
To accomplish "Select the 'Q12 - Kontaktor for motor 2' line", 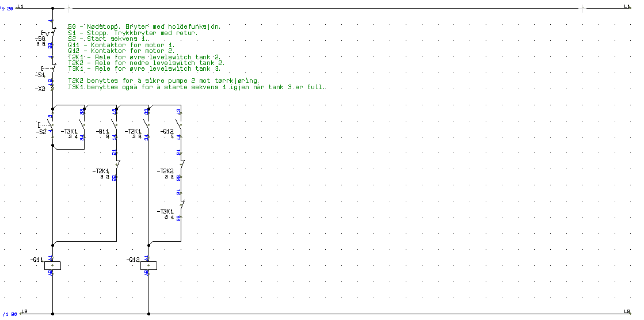I will [x=121, y=51].
